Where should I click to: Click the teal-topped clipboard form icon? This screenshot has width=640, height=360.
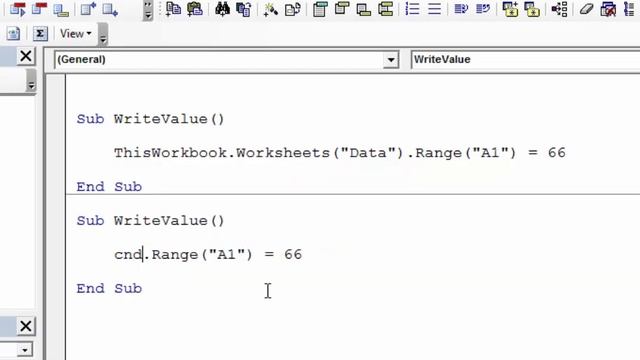coord(320,9)
